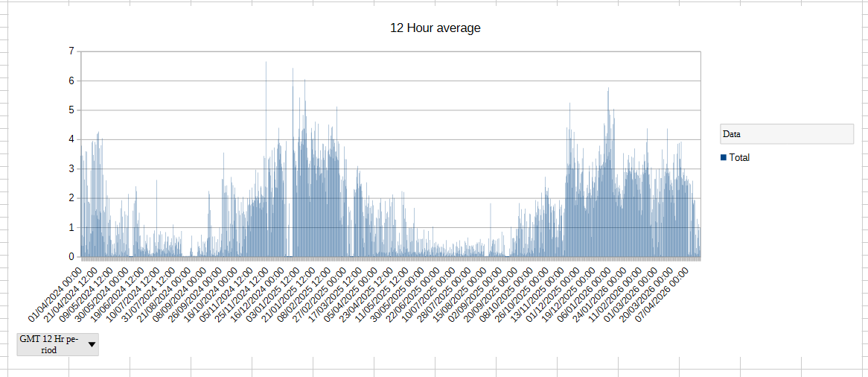868x377 pixels.
Task: Click the y-axis label 5
Action: point(71,110)
